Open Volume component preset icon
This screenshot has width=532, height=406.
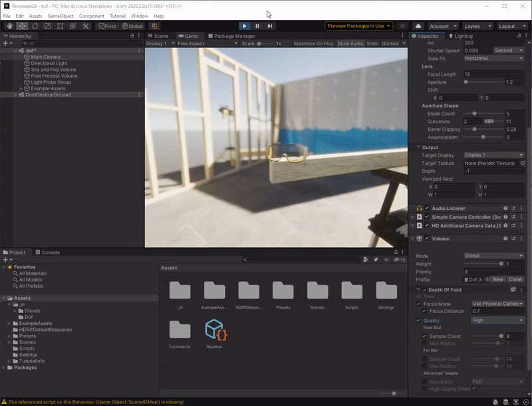pos(513,239)
